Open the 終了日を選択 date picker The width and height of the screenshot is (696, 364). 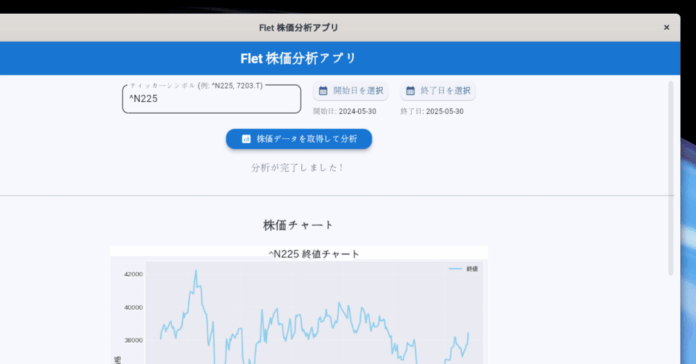(x=438, y=91)
